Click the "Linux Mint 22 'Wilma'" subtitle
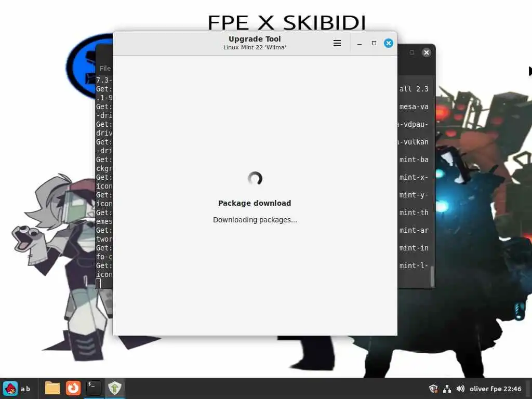The image size is (532, 399). coord(255,47)
